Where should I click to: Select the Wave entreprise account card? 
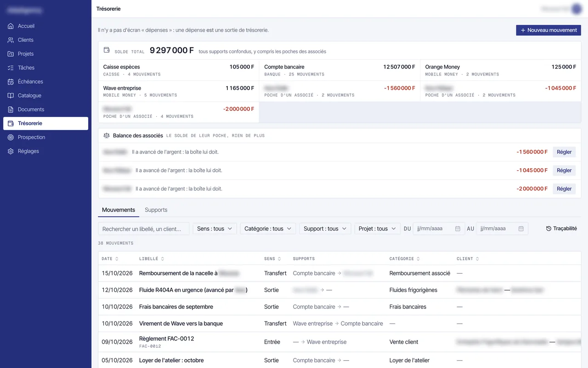179,92
